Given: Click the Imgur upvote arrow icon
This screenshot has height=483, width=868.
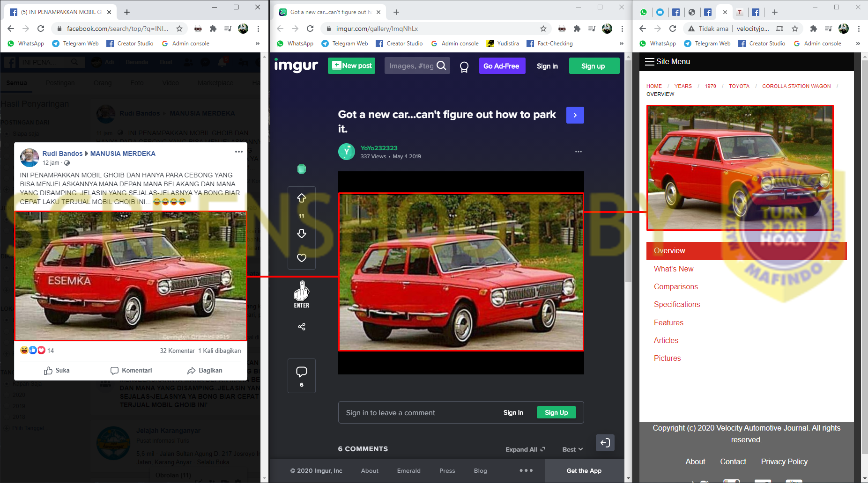Looking at the screenshot, I should tap(302, 198).
